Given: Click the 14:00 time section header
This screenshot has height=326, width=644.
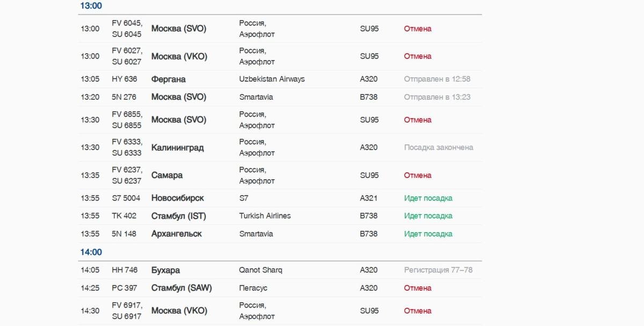Looking at the screenshot, I should tap(91, 252).
